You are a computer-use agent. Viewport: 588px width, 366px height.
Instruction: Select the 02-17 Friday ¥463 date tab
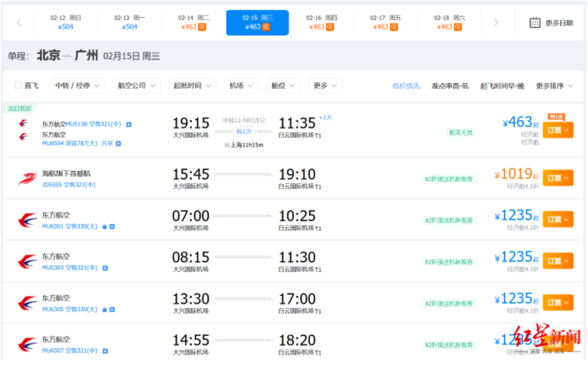(x=385, y=22)
